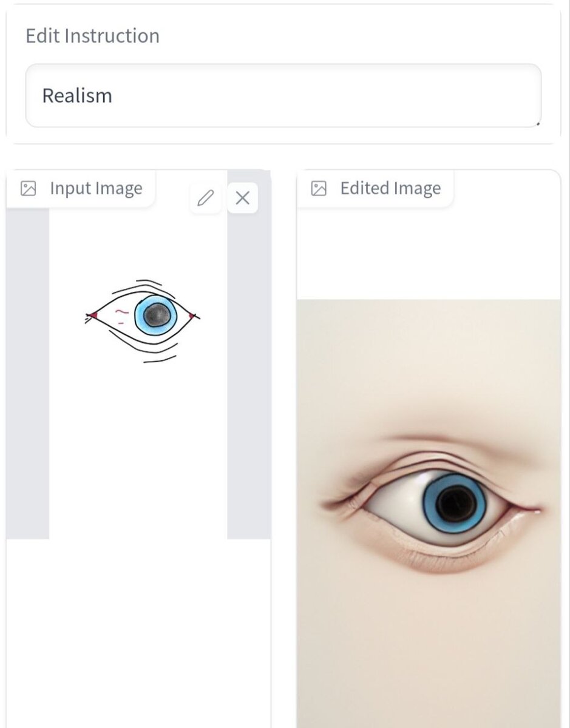
Task: Click the gray strip left of the sketch canvas
Action: pos(27,373)
